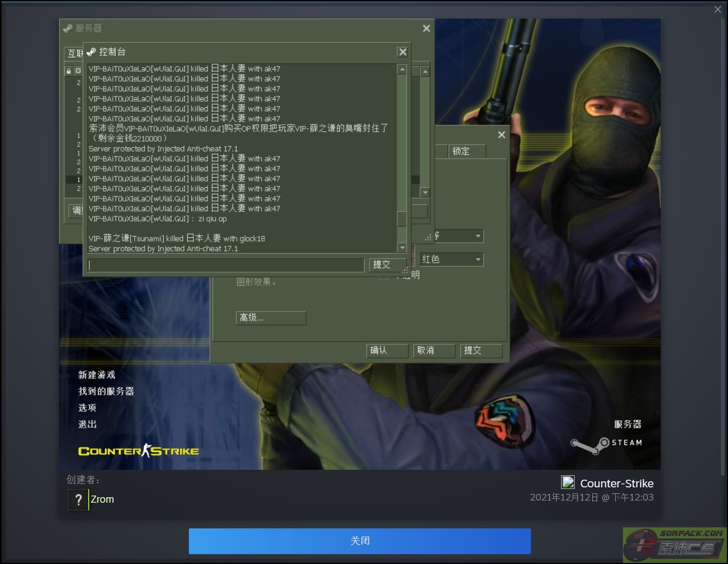Viewport: 728px width, 564px height.
Task: Click the glock18 kill message line
Action: tap(177, 238)
